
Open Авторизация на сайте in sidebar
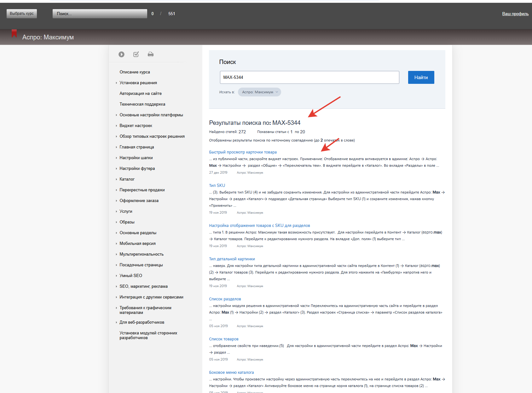tap(141, 94)
